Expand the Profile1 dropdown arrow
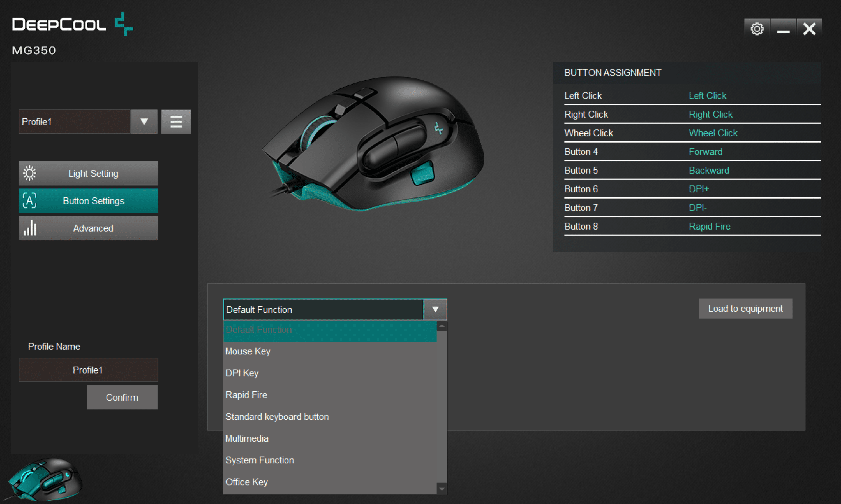Screen dimensions: 841x504 (144, 122)
